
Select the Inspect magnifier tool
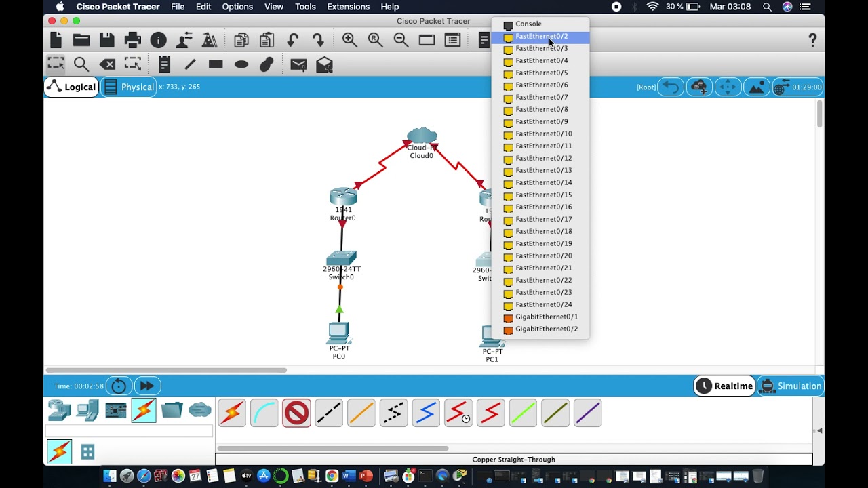tap(81, 64)
